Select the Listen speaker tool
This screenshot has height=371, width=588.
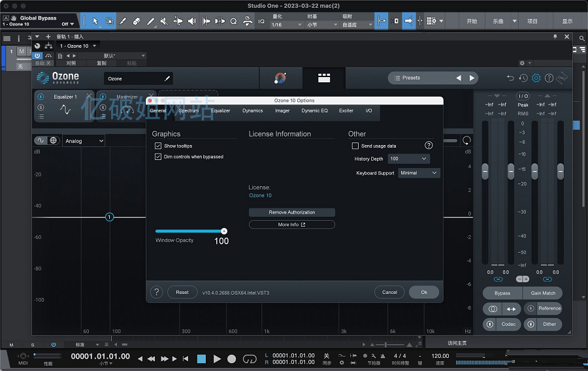(191, 22)
